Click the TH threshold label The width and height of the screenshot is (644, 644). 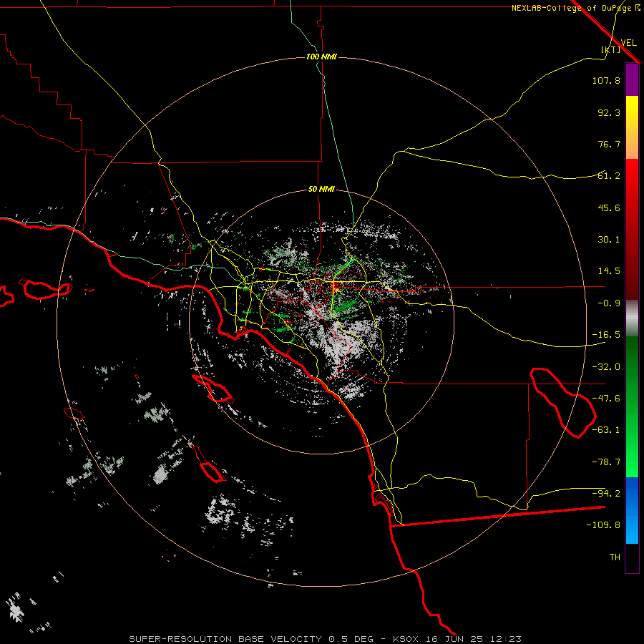[615, 557]
